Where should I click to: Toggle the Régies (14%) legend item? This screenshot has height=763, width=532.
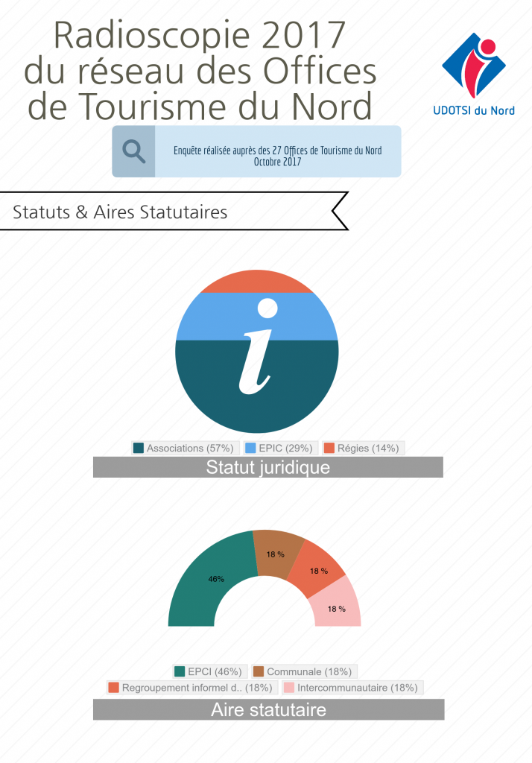tap(363, 448)
